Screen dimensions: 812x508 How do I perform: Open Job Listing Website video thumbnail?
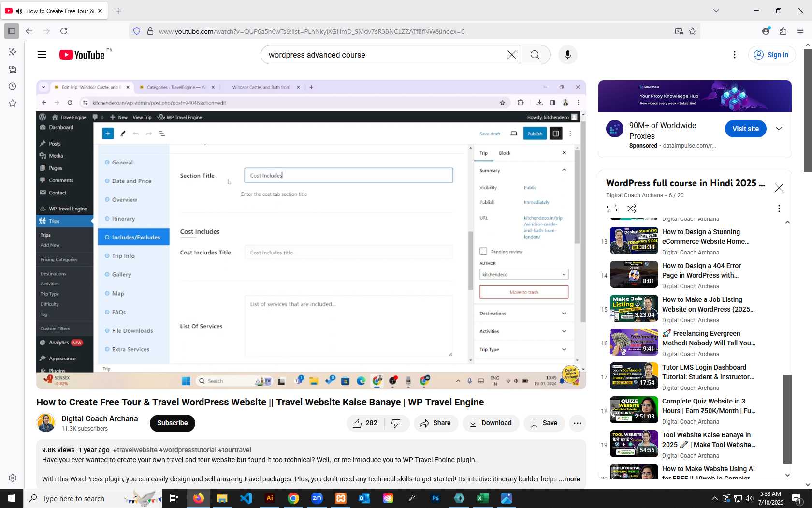click(x=634, y=308)
